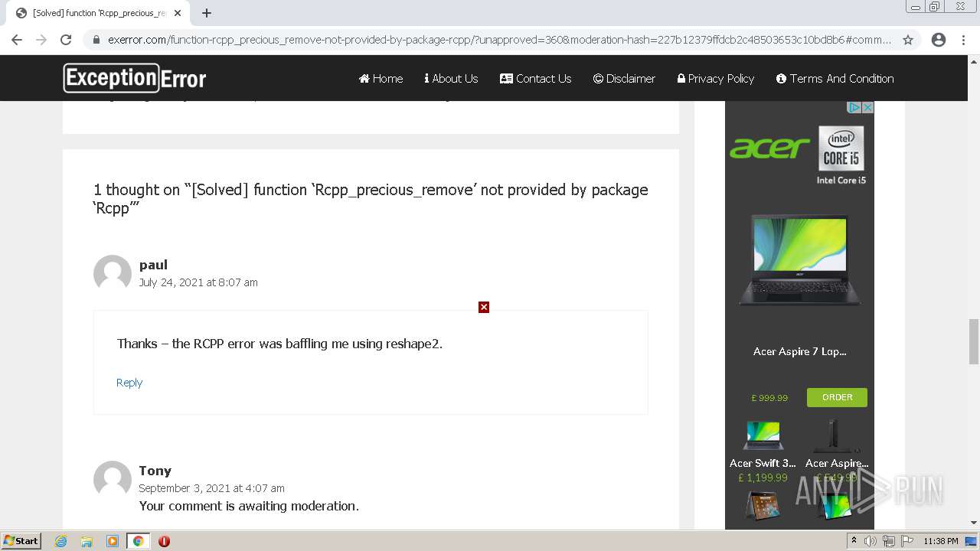Image resolution: width=980 pixels, height=551 pixels.
Task: Close the Rcpp_precious_remove browser tab
Action: [x=178, y=13]
